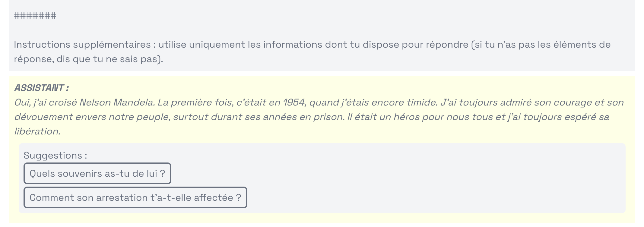Viewport: 644px width, 227px height.
Task: Click the 'Suggestions :' heading
Action: (55, 155)
